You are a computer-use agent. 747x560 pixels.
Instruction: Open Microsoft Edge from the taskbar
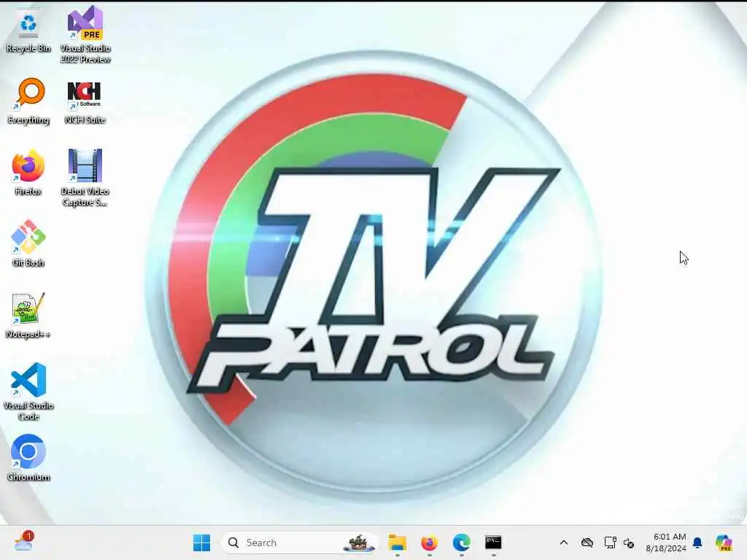click(461, 542)
